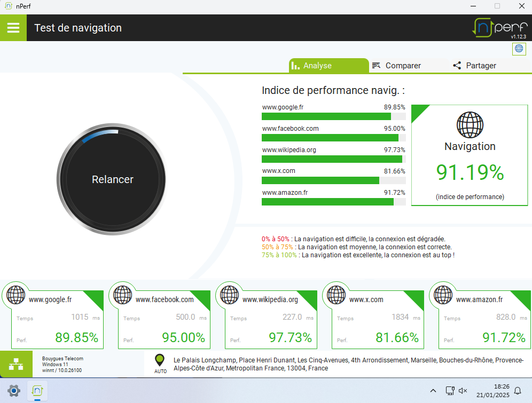Open the hamburger menu
This screenshot has height=403, width=532.
click(x=13, y=27)
